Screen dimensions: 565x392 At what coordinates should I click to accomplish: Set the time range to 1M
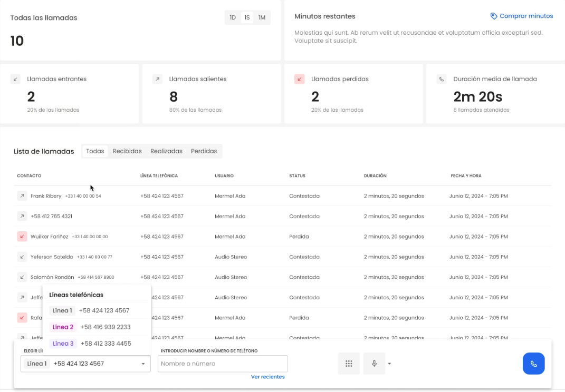262,17
